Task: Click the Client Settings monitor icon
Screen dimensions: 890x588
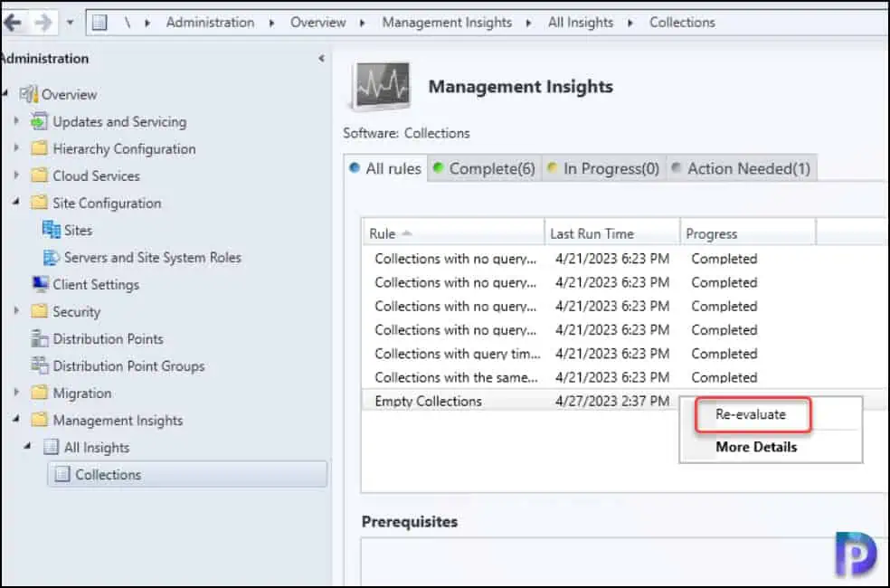Action: (40, 284)
